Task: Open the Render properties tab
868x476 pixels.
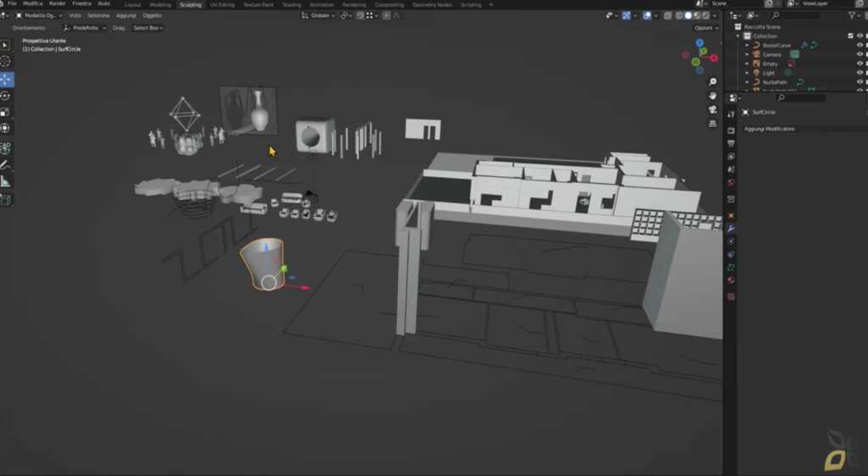Action: pyautogui.click(x=732, y=130)
